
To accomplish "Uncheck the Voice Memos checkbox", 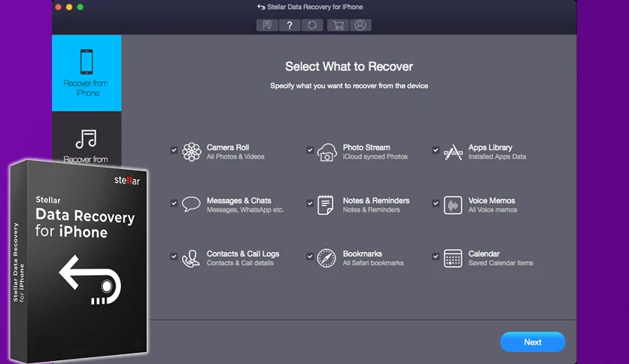I will (x=436, y=203).
